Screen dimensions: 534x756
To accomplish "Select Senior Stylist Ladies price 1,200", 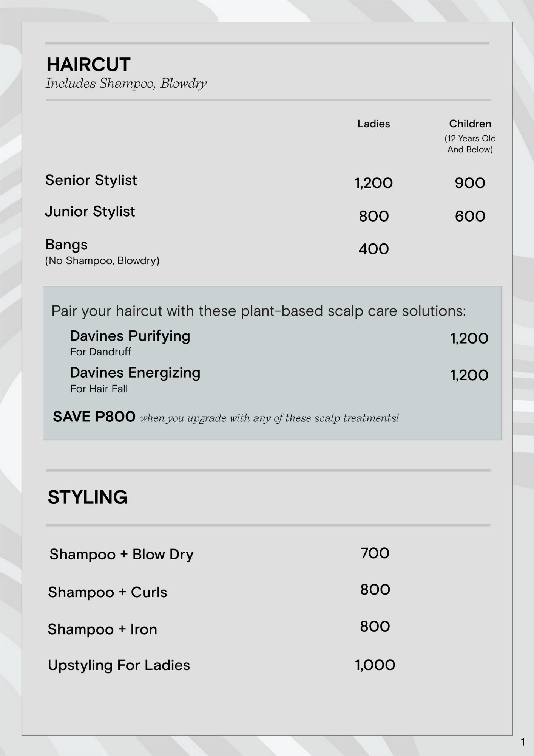I will pyautogui.click(x=373, y=183).
